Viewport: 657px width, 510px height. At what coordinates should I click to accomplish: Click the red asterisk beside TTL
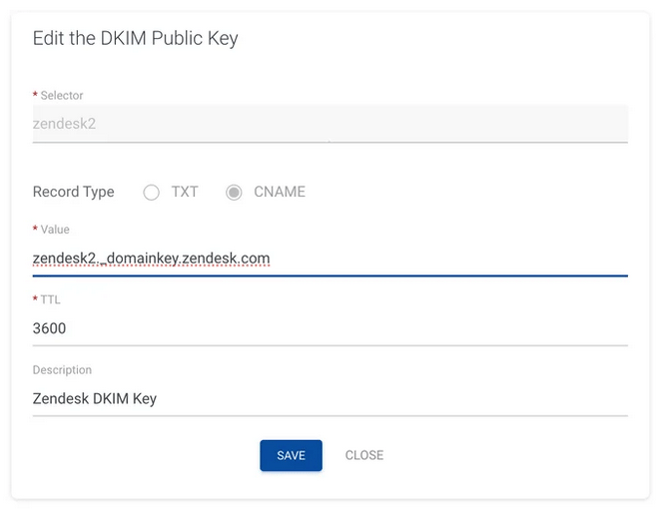coord(35,298)
